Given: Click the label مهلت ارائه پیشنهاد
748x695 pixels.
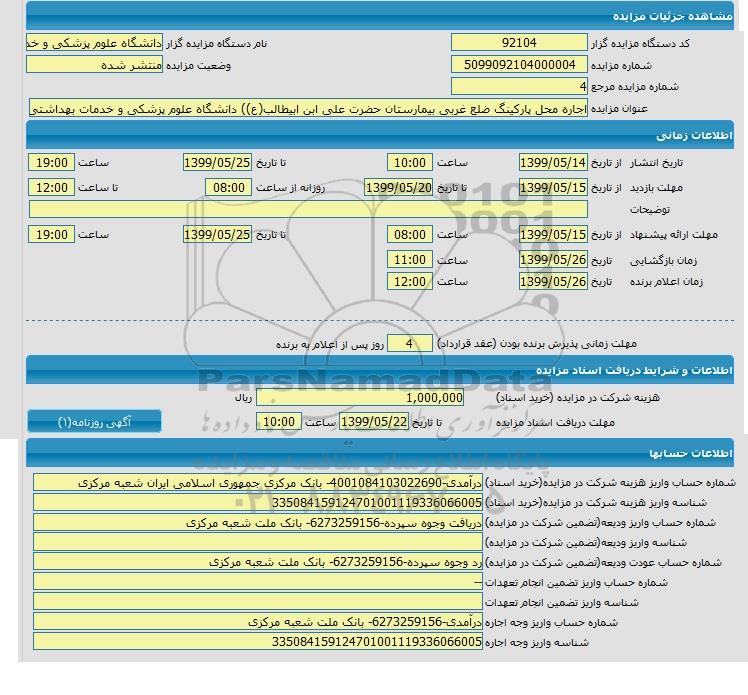Looking at the screenshot, I should [x=674, y=235].
